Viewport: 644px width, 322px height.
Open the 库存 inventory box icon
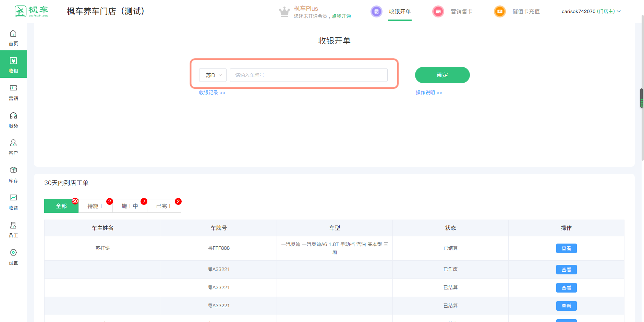(13, 171)
